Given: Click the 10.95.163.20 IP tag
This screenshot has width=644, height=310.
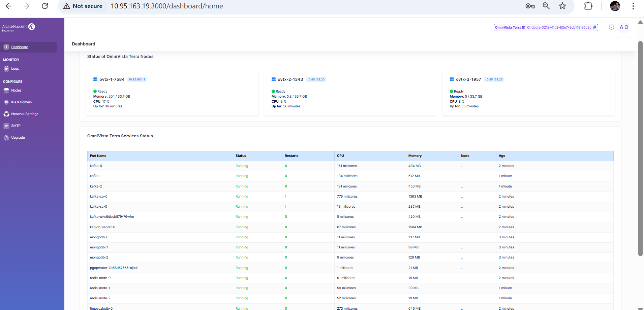Looking at the screenshot, I should [316, 80].
